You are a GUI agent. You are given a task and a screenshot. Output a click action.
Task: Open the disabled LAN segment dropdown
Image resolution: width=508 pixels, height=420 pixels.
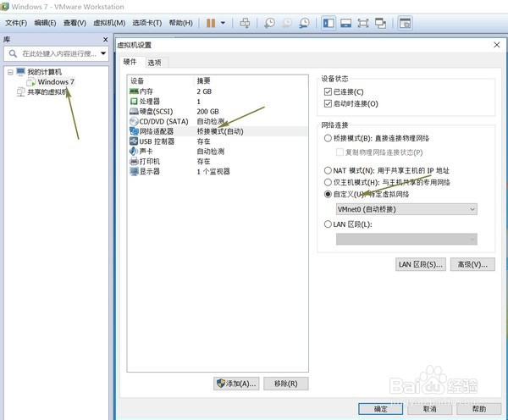point(406,239)
